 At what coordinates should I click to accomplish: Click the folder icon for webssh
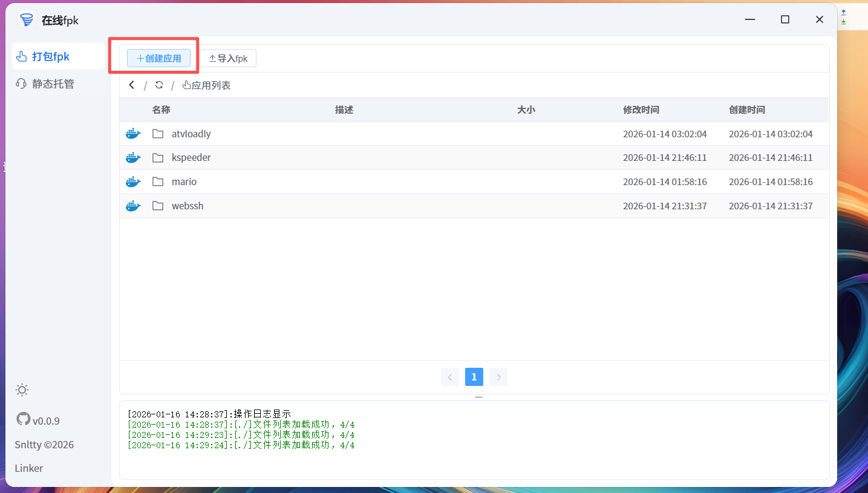158,206
